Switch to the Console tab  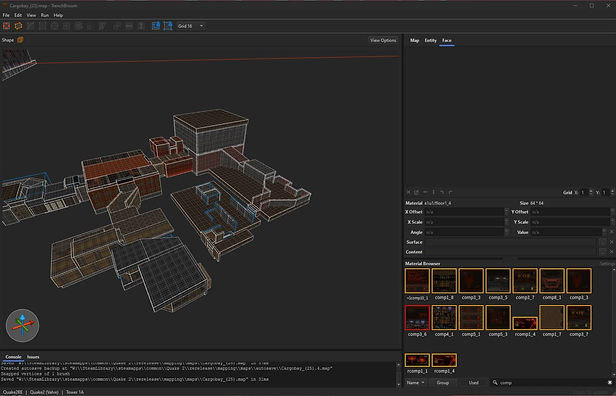coord(13,357)
